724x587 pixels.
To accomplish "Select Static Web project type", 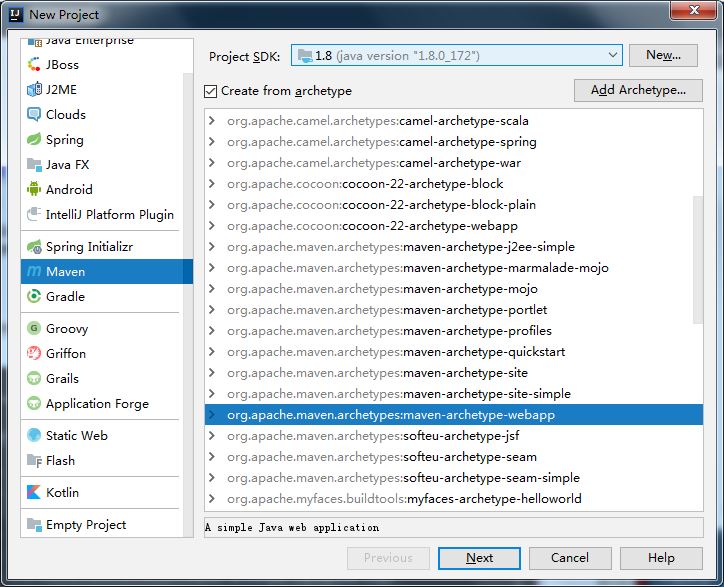I will click(x=76, y=435).
